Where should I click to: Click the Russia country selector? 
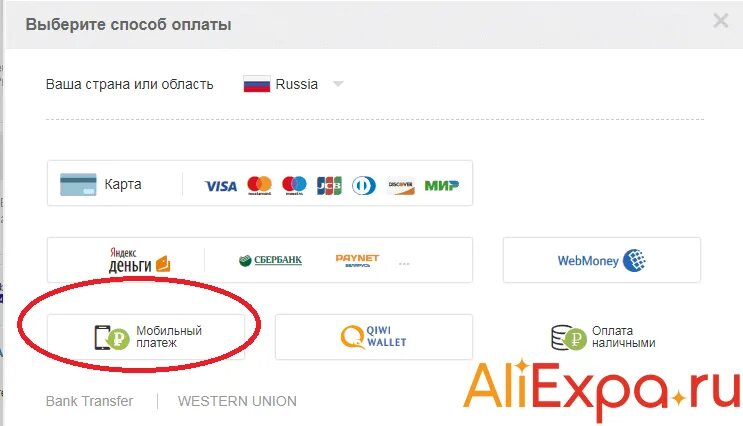[293, 84]
